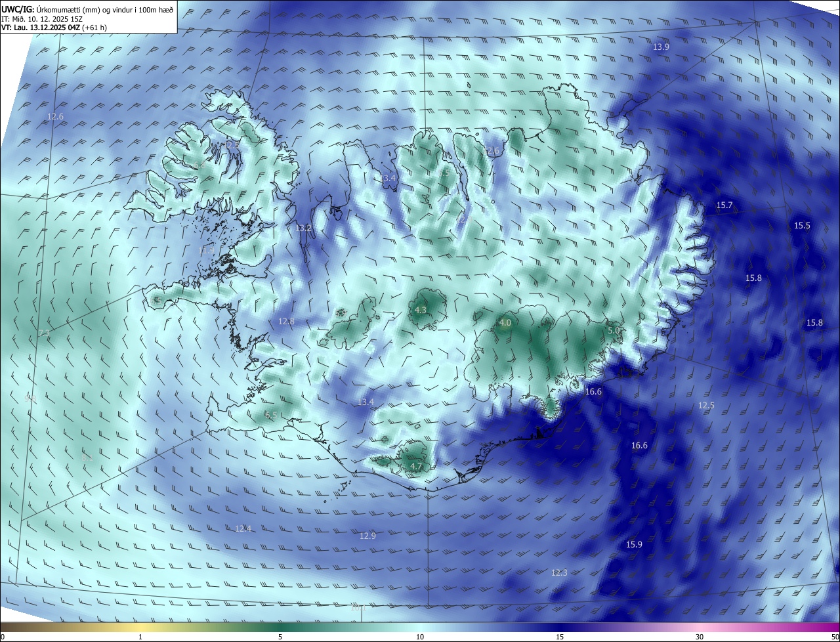Viewport: 840px width, 642px height.
Task: Click the title line starting "UWC/IG: Úrkomumætti (mm)"
Action: pos(87,9)
